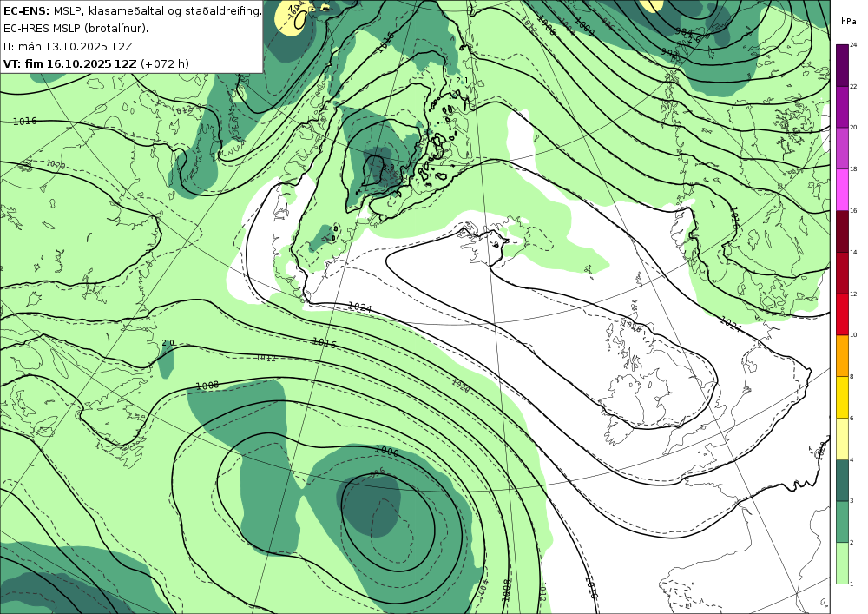The height and width of the screenshot is (614, 868).
Task: Click the '996' label in the southern low
Action: tap(377, 472)
